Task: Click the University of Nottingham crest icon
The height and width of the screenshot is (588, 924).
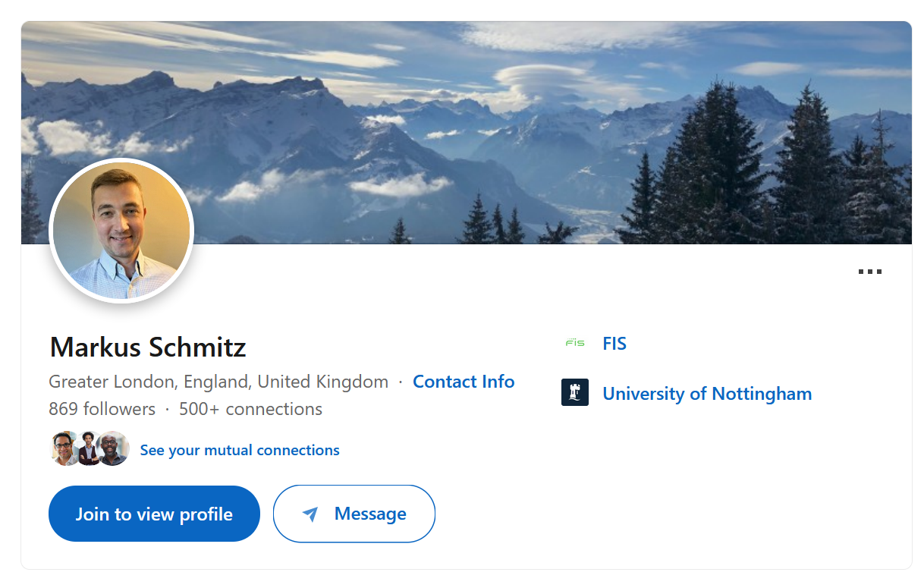Action: pyautogui.click(x=575, y=393)
